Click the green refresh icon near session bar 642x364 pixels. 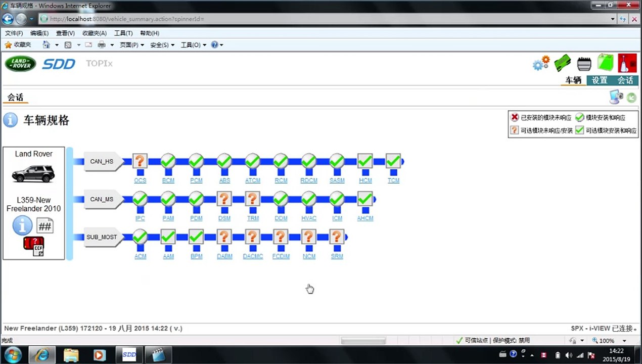tap(631, 98)
